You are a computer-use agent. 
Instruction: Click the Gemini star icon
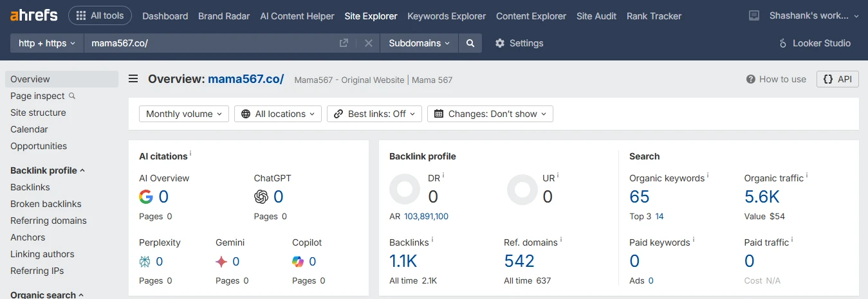[x=221, y=262]
